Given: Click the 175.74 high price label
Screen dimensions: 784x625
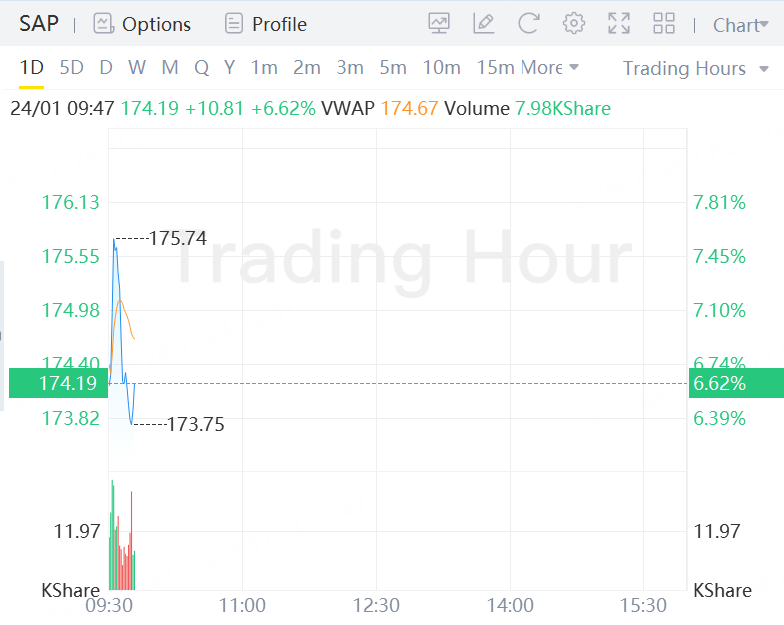Looking at the screenshot, I should pyautogui.click(x=177, y=238).
